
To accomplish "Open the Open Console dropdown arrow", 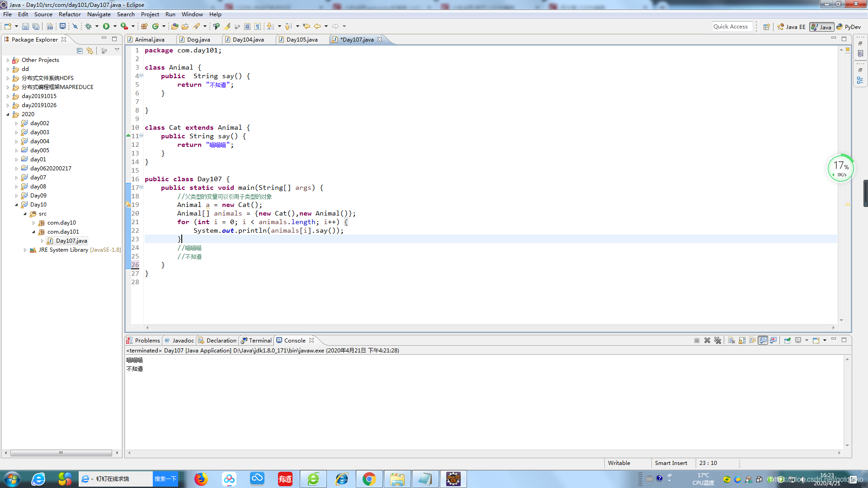I will coord(825,341).
